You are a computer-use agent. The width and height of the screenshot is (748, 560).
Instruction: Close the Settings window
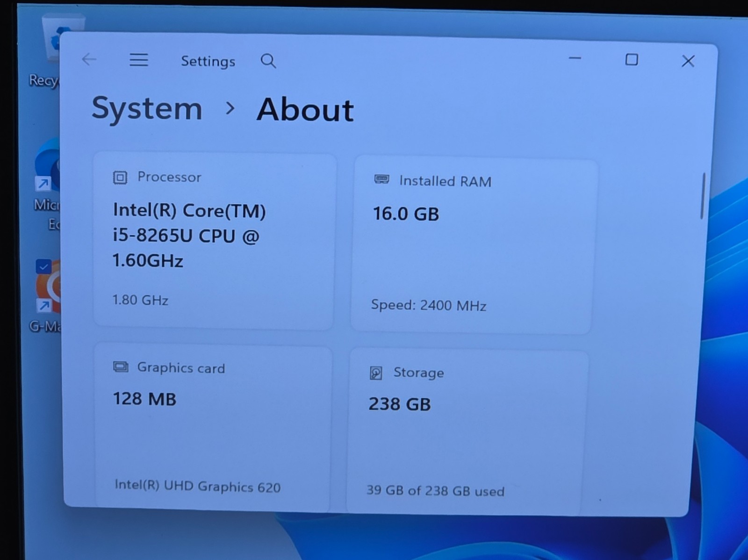(688, 61)
